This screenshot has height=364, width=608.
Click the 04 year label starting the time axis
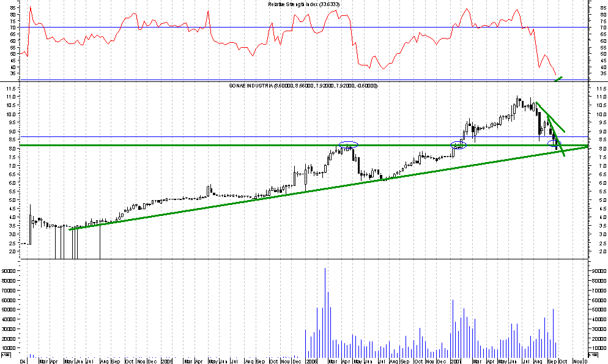pyautogui.click(x=23, y=362)
